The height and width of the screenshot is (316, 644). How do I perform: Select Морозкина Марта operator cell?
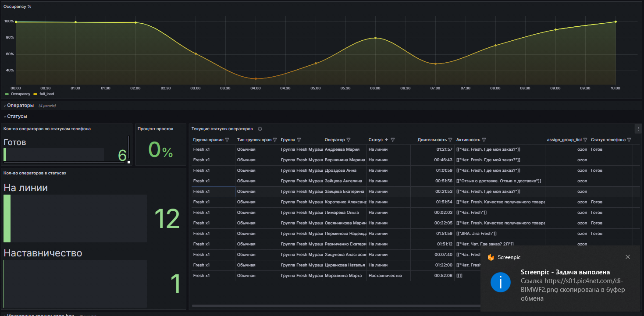pos(343,276)
